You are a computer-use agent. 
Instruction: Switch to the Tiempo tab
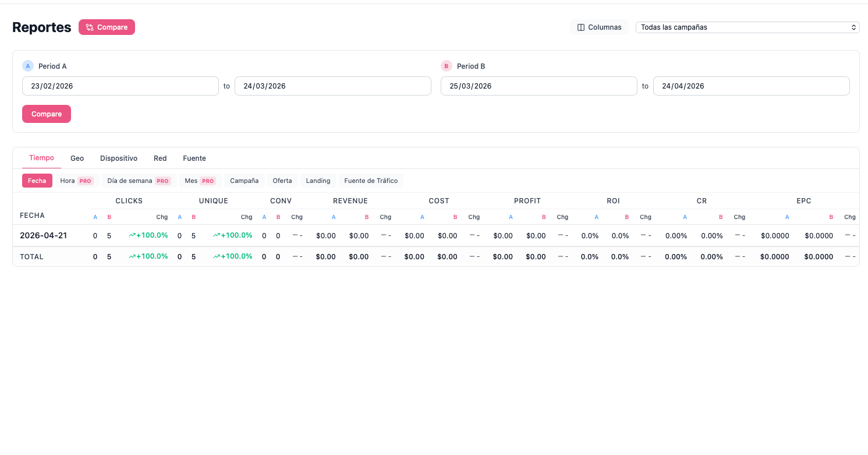[41, 158]
